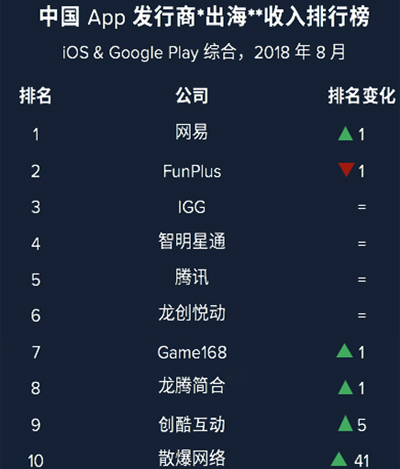The image size is (400, 469).
Task: Select the 排名 column header
Action: (35, 96)
